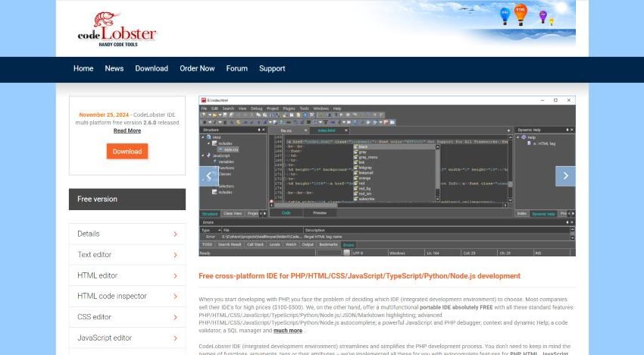Open the Search Result tab in the IDE screenshot
The image size is (644, 355).
(x=230, y=244)
